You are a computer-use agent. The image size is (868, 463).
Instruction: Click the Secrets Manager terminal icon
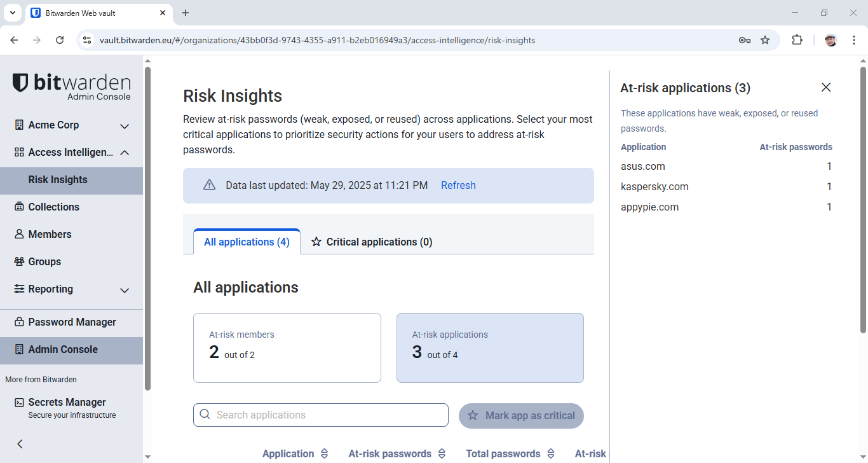(x=19, y=402)
